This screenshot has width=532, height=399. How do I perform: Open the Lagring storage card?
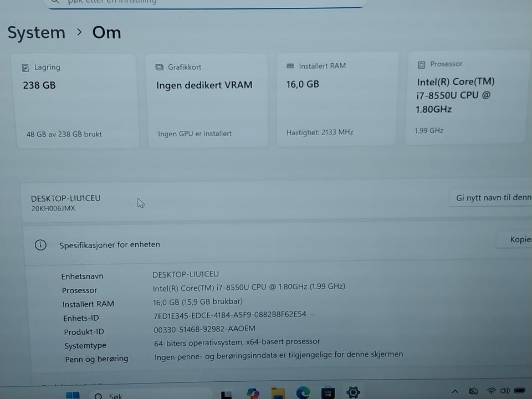78,101
